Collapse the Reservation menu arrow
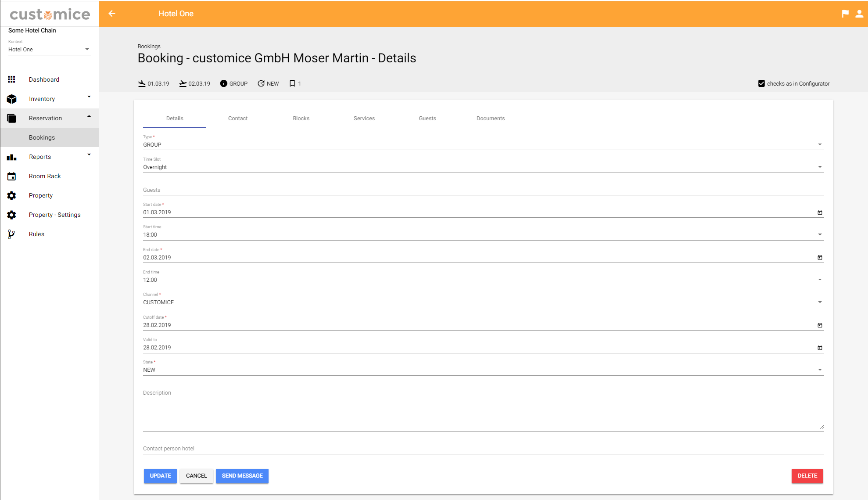Image resolution: width=868 pixels, height=500 pixels. click(89, 116)
